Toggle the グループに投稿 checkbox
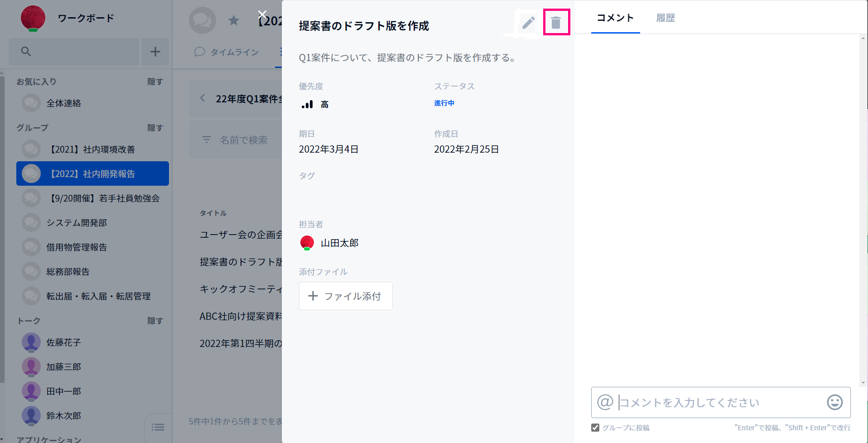Screen dimensions: 868x443 595,428
